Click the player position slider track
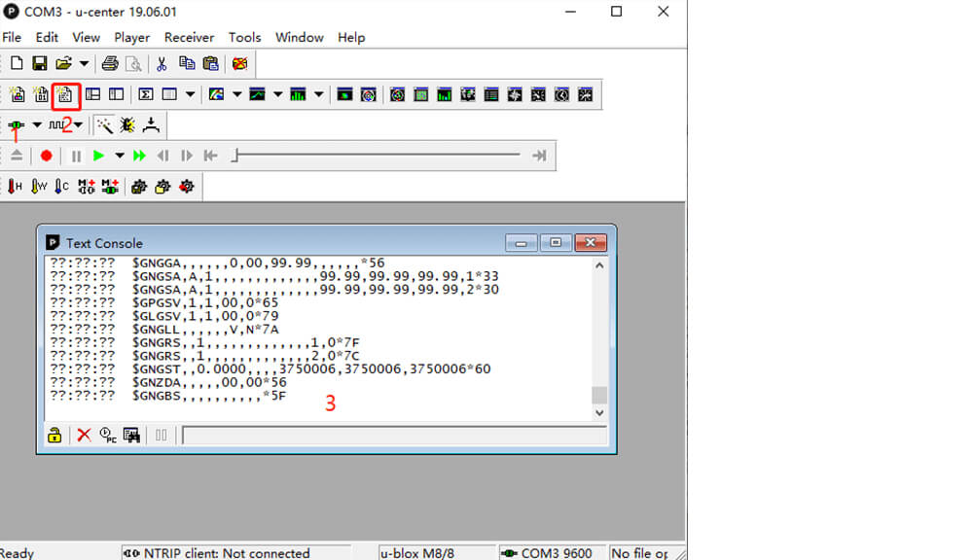 [379, 156]
